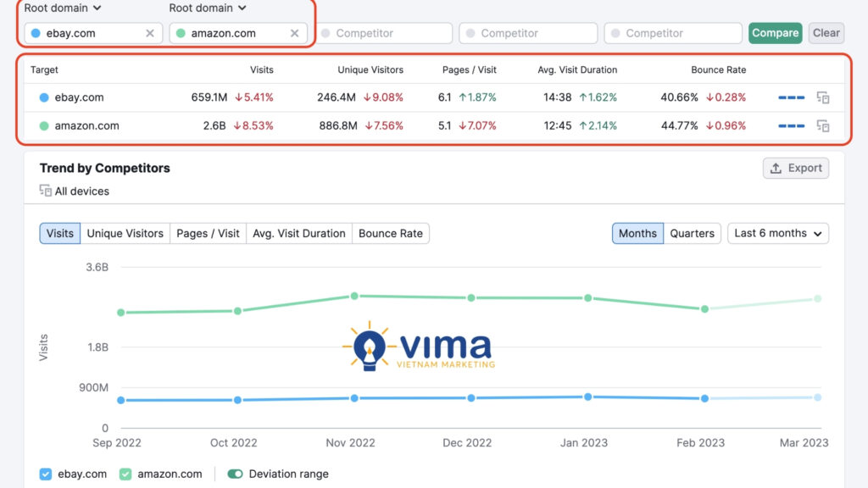868x488 pixels.
Task: Click the Compare button
Action: [775, 33]
